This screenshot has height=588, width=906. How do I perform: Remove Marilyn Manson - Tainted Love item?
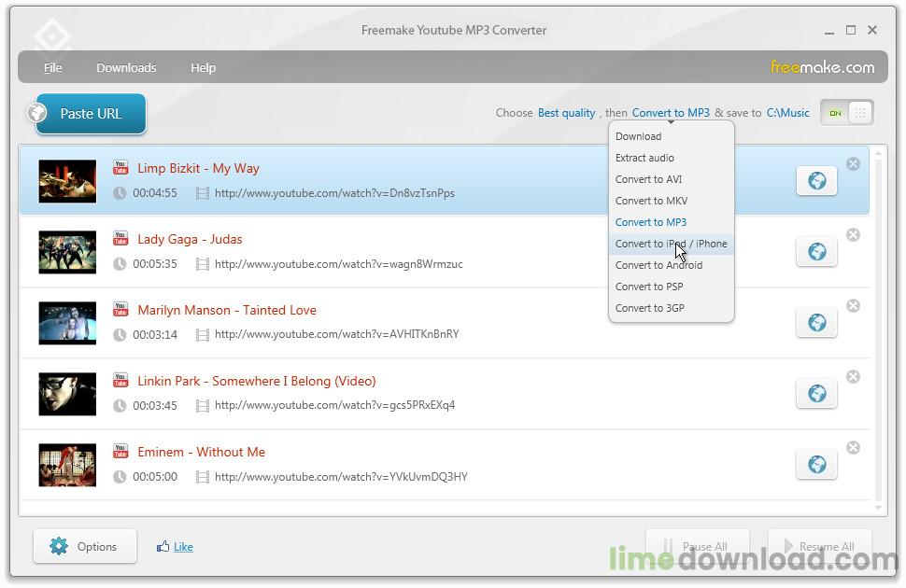853,305
